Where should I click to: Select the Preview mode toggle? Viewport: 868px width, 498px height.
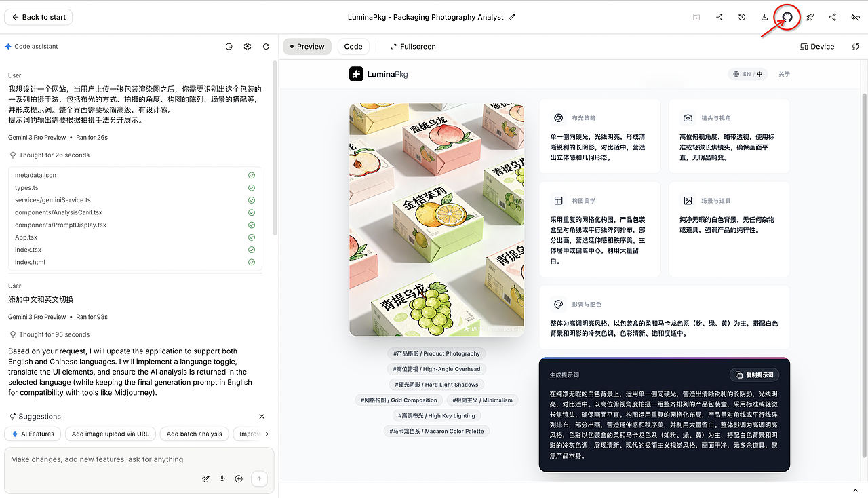pos(307,46)
